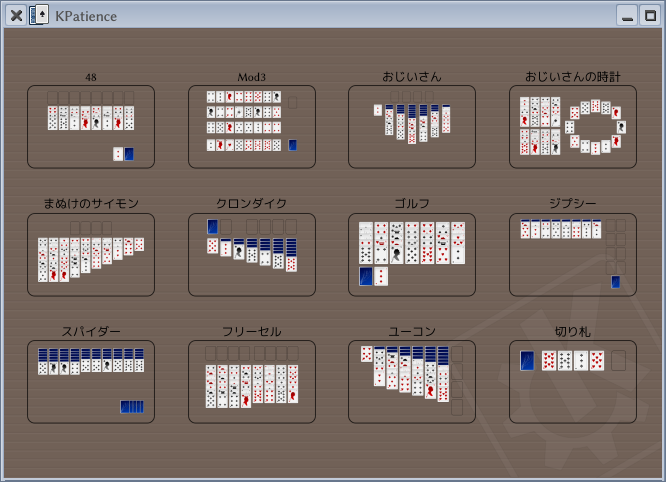Screen dimensions: 666x482
Task: Open the クロンダイク game preview
Action: (x=252, y=254)
